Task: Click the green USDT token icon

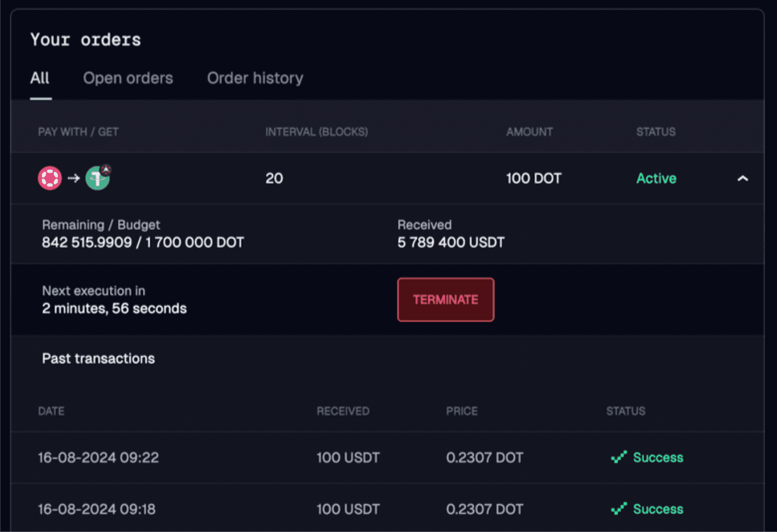Action: point(97,179)
